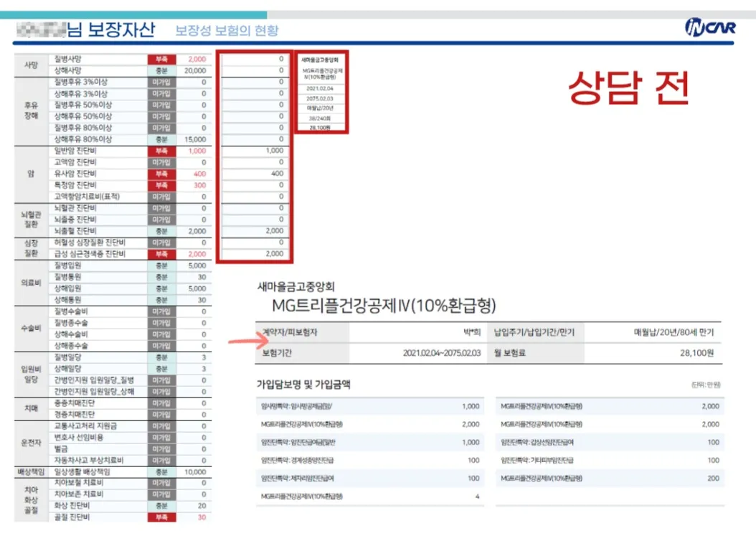Click the '질병사망' row label

(68, 59)
